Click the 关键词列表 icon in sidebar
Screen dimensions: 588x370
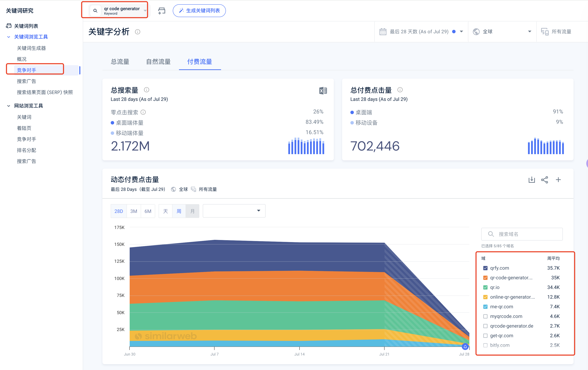pyautogui.click(x=9, y=26)
